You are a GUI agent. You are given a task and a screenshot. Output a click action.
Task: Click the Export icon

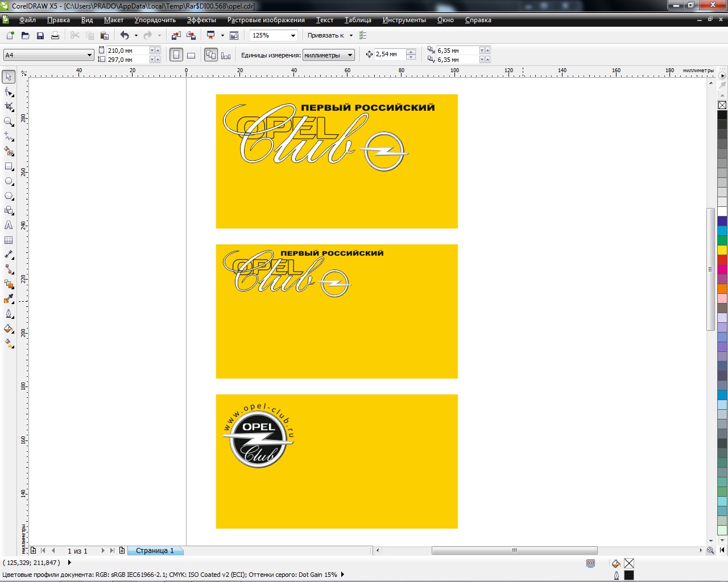191,35
